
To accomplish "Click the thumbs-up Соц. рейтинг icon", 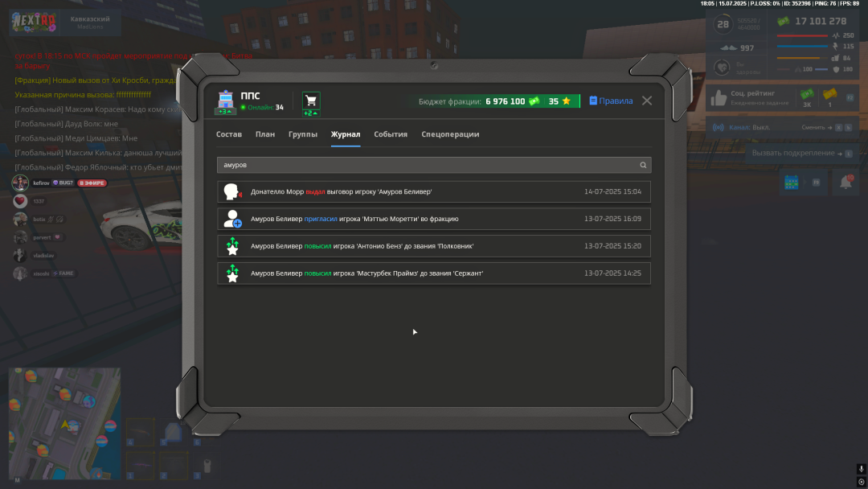I will tap(719, 97).
